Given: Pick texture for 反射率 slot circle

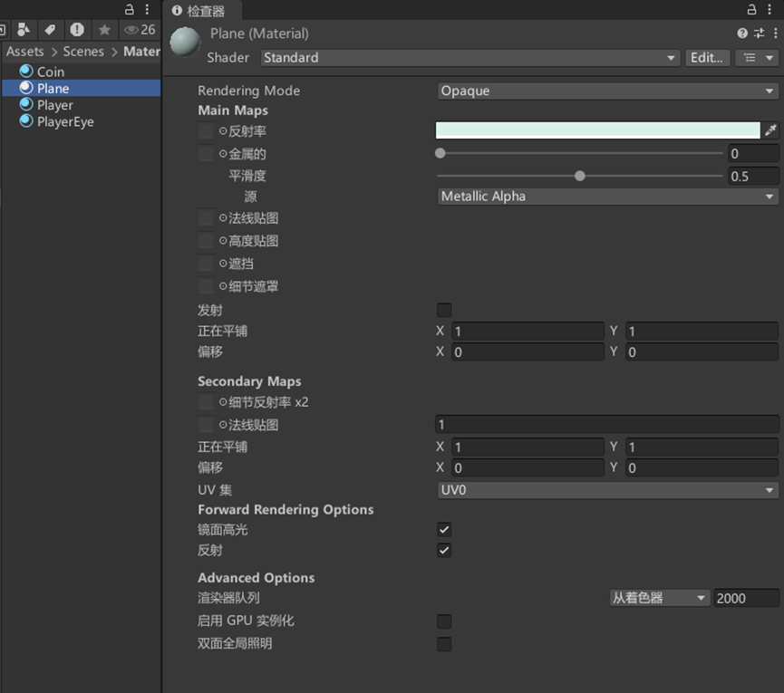Looking at the screenshot, I should point(223,131).
